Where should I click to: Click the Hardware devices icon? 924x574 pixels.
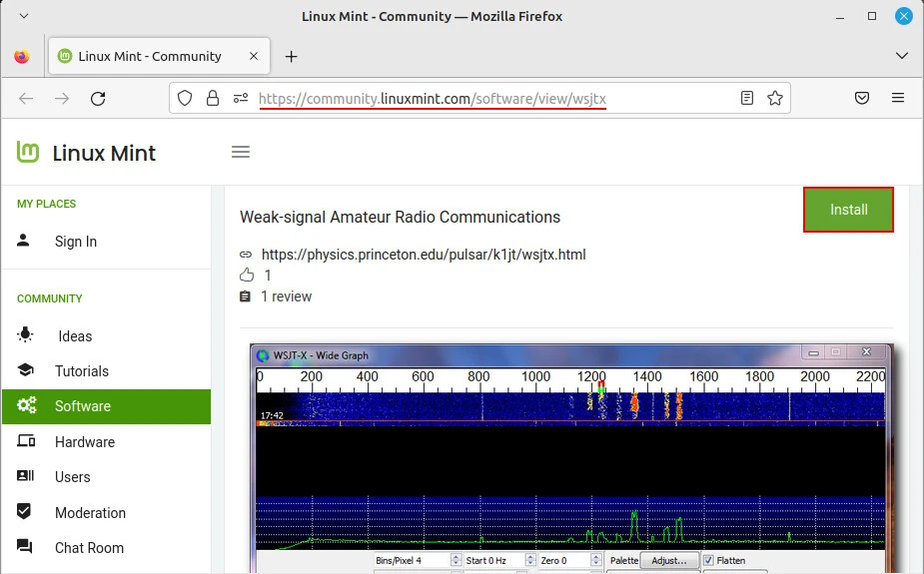[x=26, y=440]
